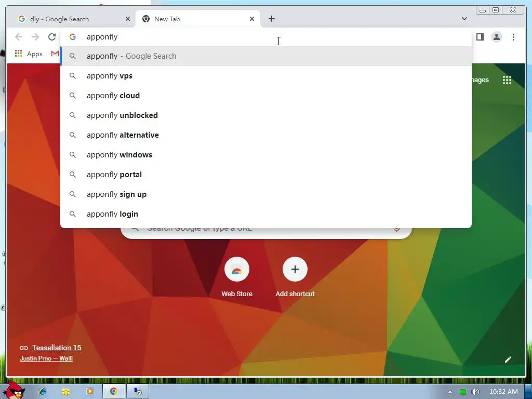Select suggestion apponfly - Google Search

(x=266, y=56)
